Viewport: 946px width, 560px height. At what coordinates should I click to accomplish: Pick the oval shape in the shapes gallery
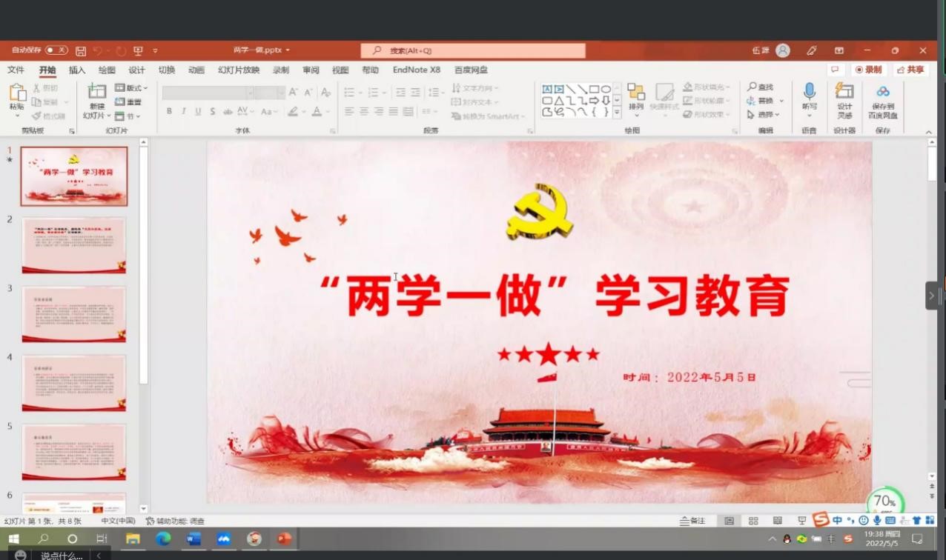coord(606,89)
